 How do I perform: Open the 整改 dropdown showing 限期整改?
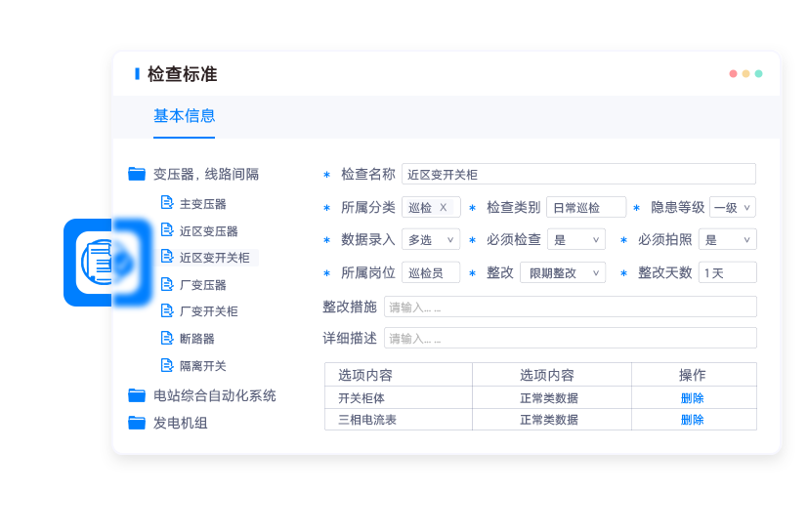[x=562, y=272]
